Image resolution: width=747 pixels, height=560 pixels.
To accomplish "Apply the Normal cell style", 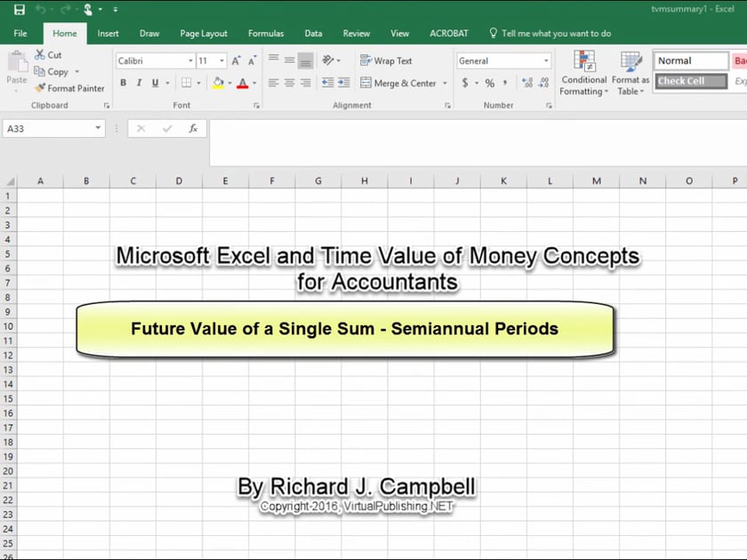I will pos(691,61).
